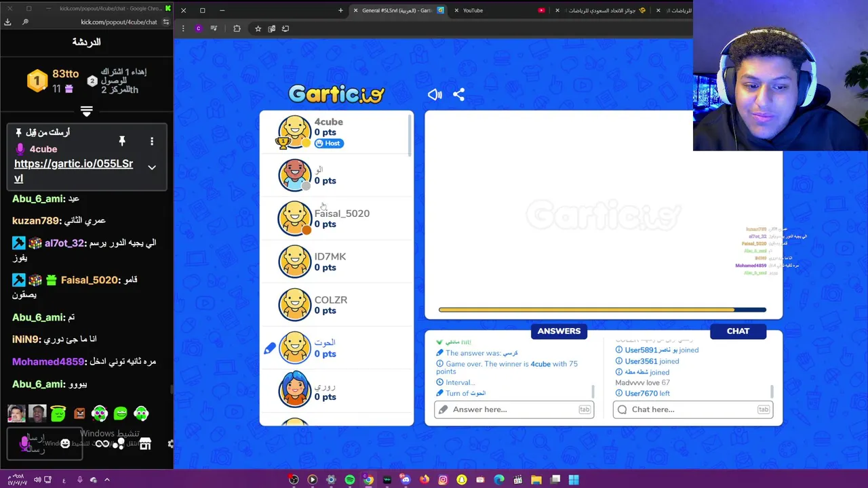Click in the Chat here field
868x488 pixels.
click(693, 409)
